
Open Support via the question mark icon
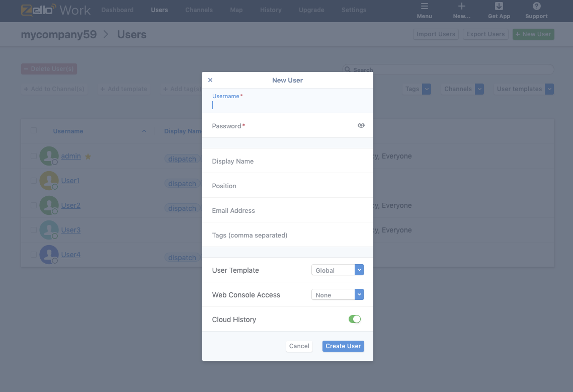536,7
